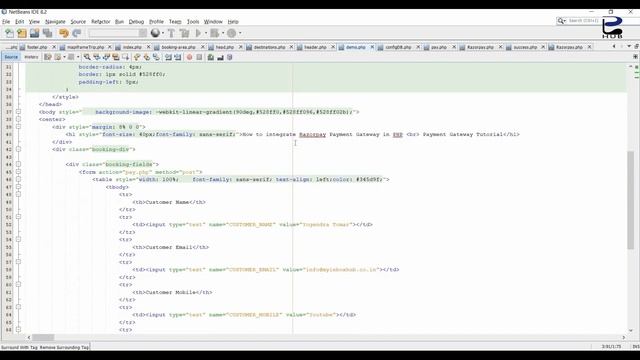Click the browser globe icon in main toolbar

pos(155,33)
